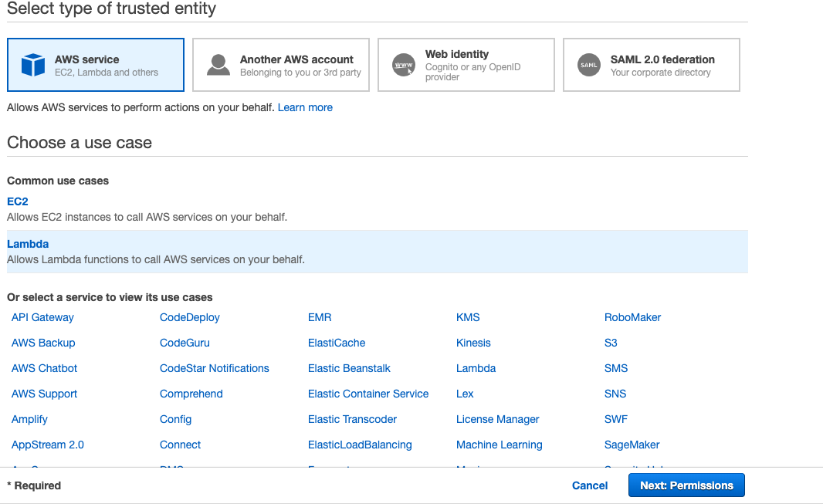The height and width of the screenshot is (504, 823).
Task: Select the AWS service cube icon
Action: pos(33,65)
